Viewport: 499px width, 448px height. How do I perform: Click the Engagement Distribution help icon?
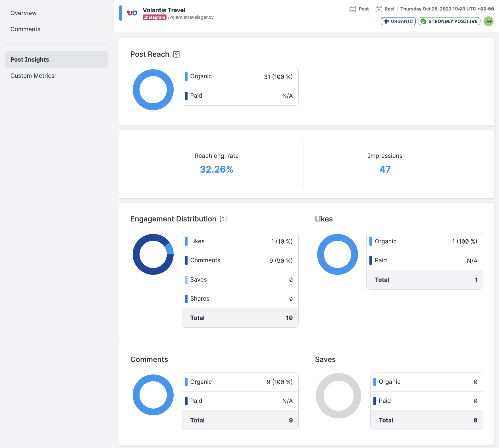pos(223,219)
